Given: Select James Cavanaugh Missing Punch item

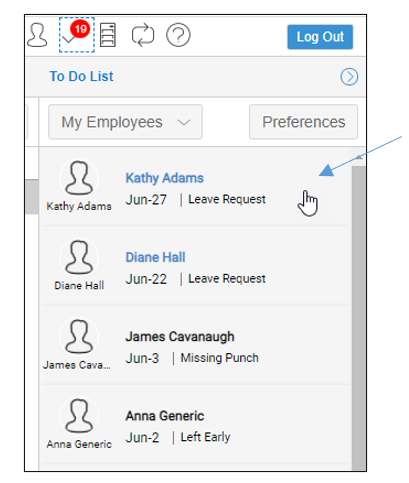Looking at the screenshot, I should pyautogui.click(x=195, y=345).
